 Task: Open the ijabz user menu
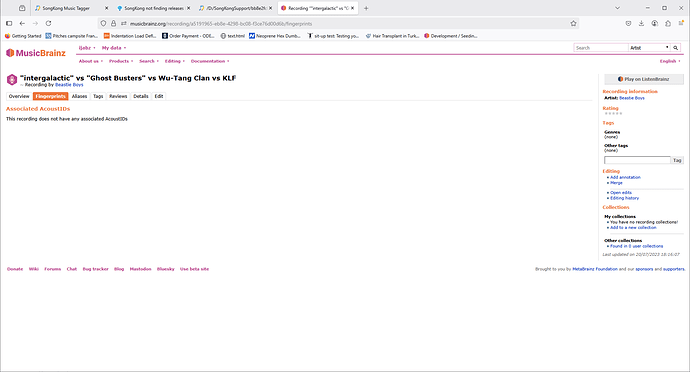click(87, 48)
